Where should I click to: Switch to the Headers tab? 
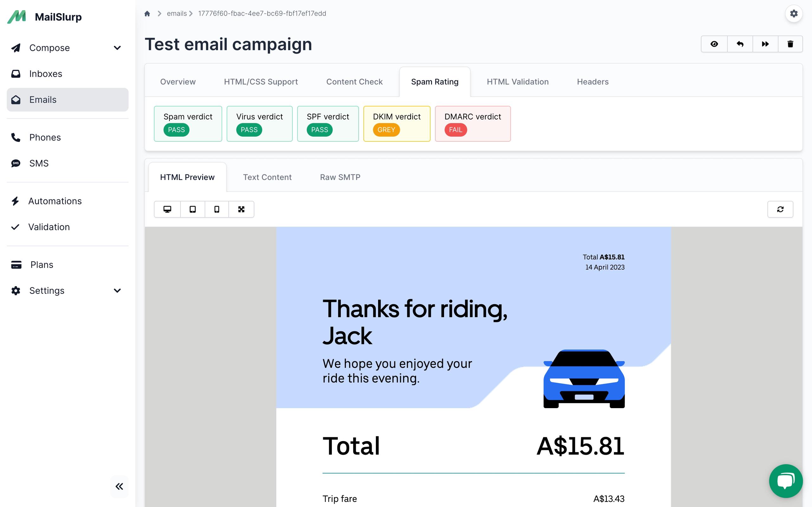tap(593, 82)
